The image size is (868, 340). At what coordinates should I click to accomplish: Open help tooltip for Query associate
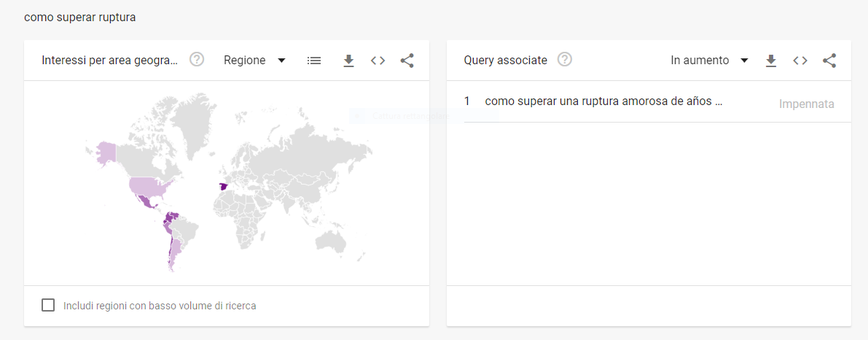point(564,60)
